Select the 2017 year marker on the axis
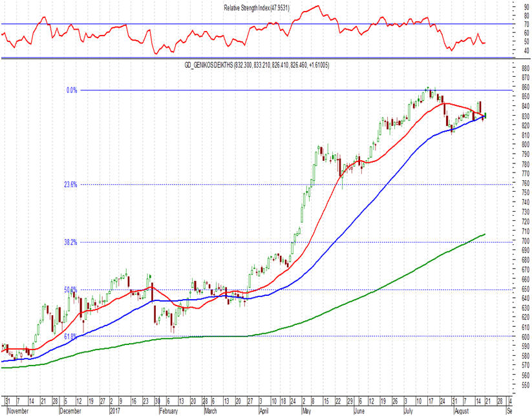This screenshot has width=532, height=416. [x=114, y=411]
